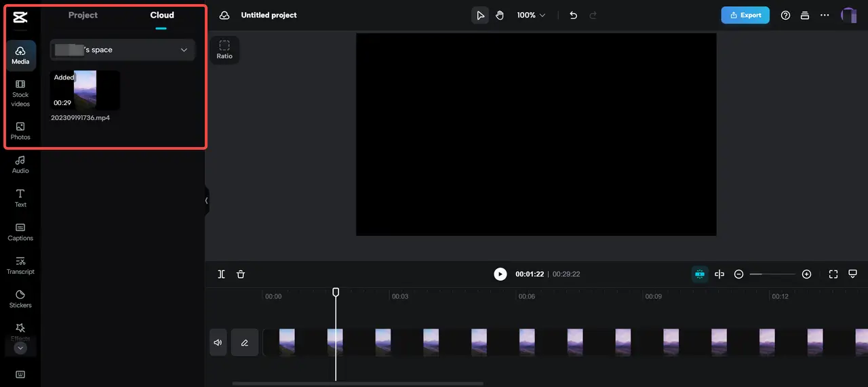Toggle timeline magnetic snapping
Image resolution: width=868 pixels, height=387 pixels.
coord(700,274)
